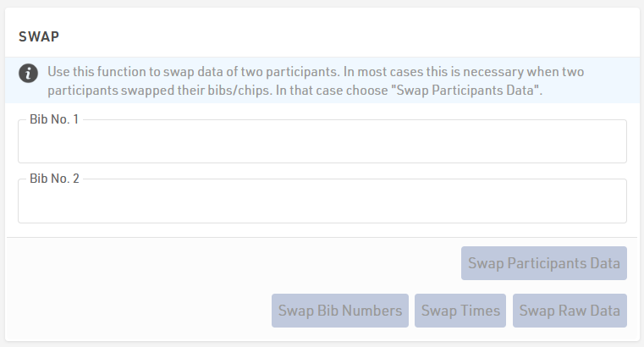Swap the raw data of the two bibs
The image size is (644, 347).
click(x=570, y=311)
